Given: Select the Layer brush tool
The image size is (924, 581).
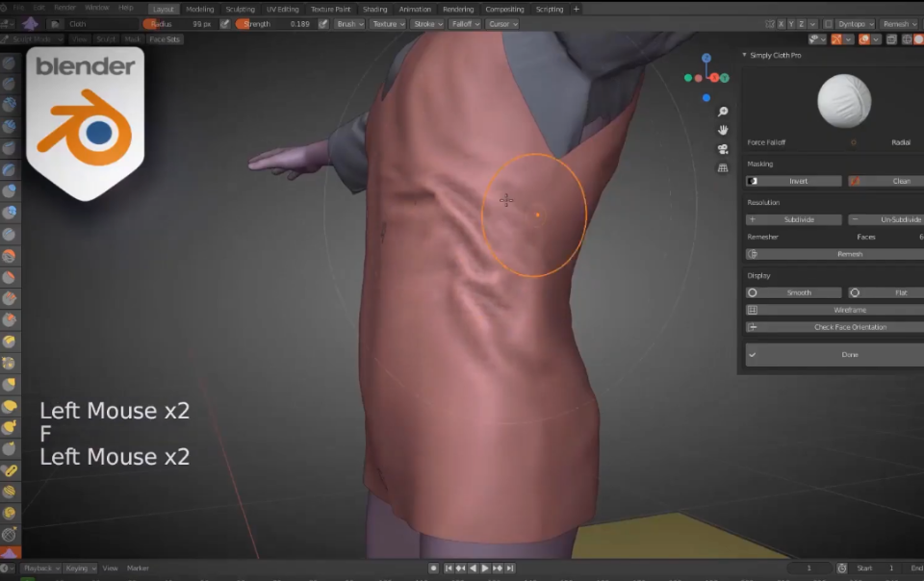Looking at the screenshot, I should (x=10, y=169).
